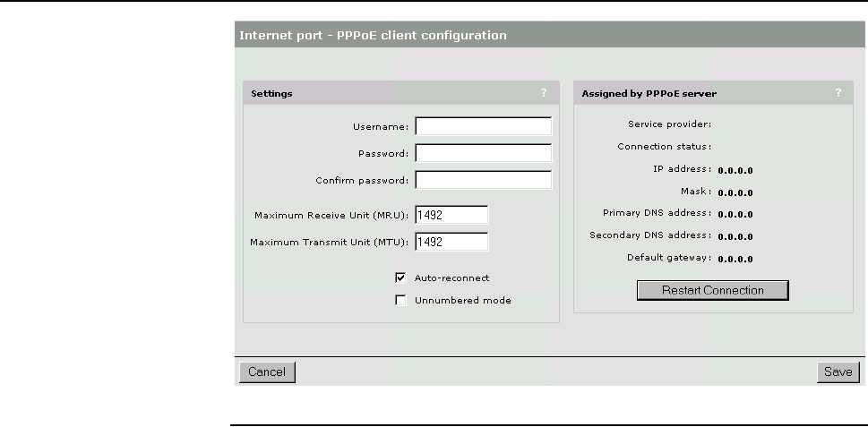868x427 pixels.
Task: Focus the Password input field
Action: [x=483, y=153]
